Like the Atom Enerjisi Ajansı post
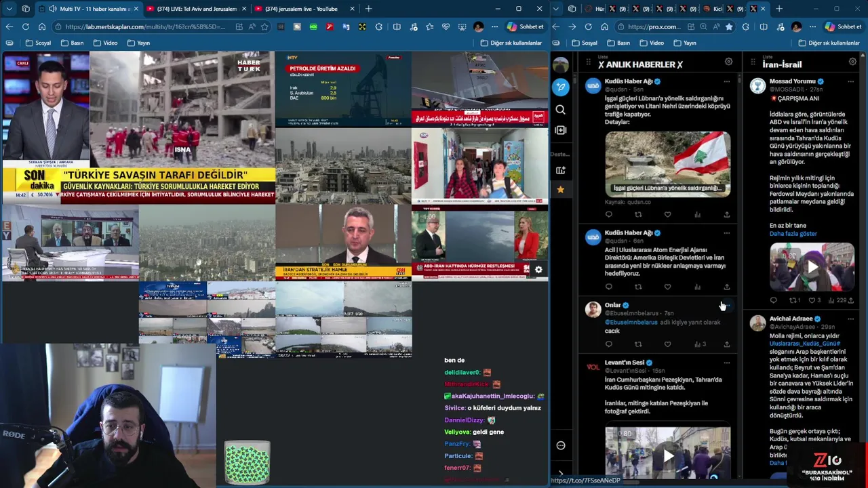Screen dimensions: 868x488 pyautogui.click(x=667, y=287)
